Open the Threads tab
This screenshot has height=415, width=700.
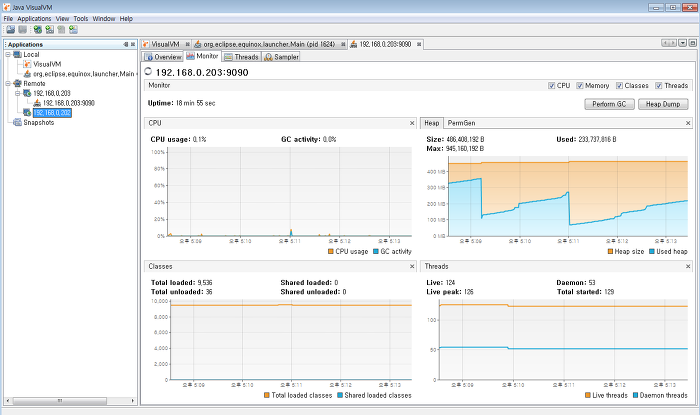[x=242, y=57]
